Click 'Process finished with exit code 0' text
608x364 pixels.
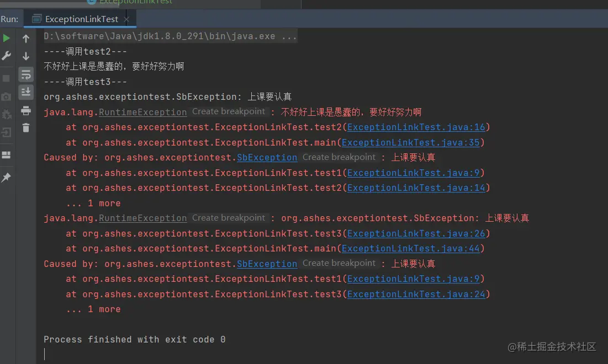135,340
